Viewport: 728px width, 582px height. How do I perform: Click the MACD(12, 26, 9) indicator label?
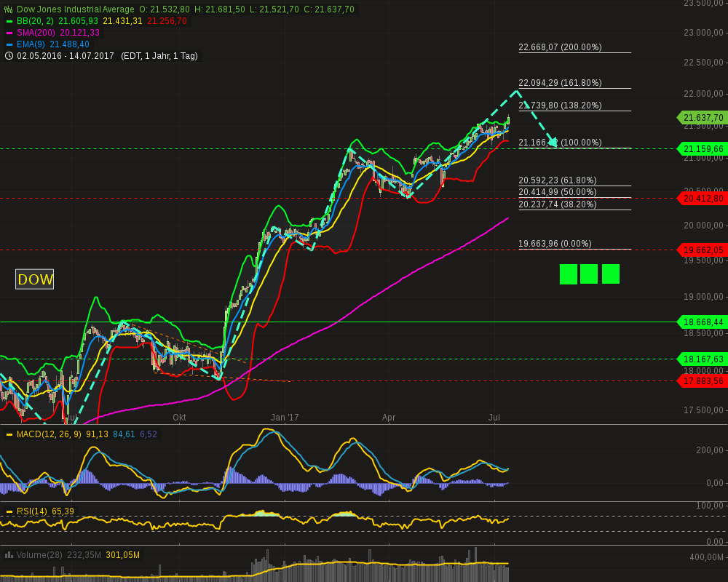point(49,434)
